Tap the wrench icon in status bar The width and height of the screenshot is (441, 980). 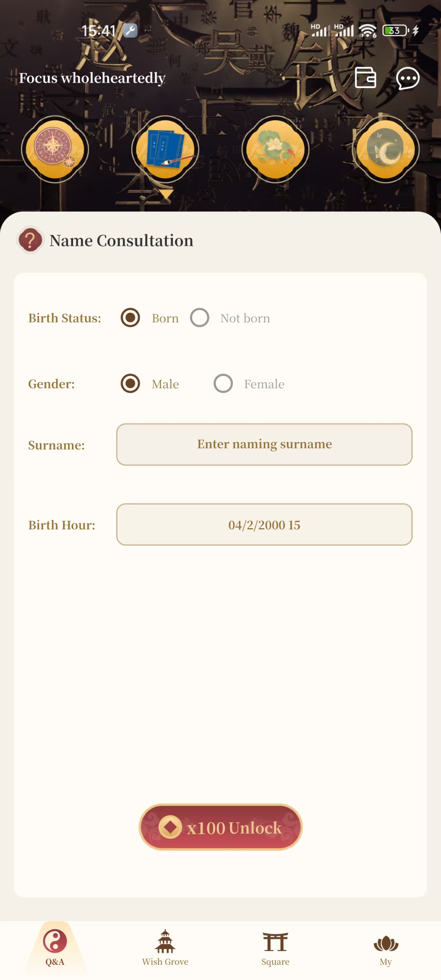[130, 30]
